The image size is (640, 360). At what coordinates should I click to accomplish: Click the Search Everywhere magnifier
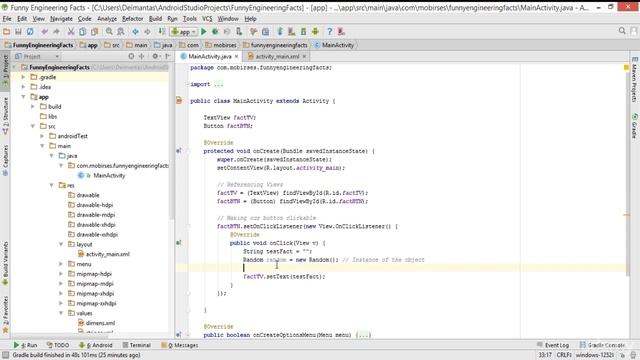(622, 31)
